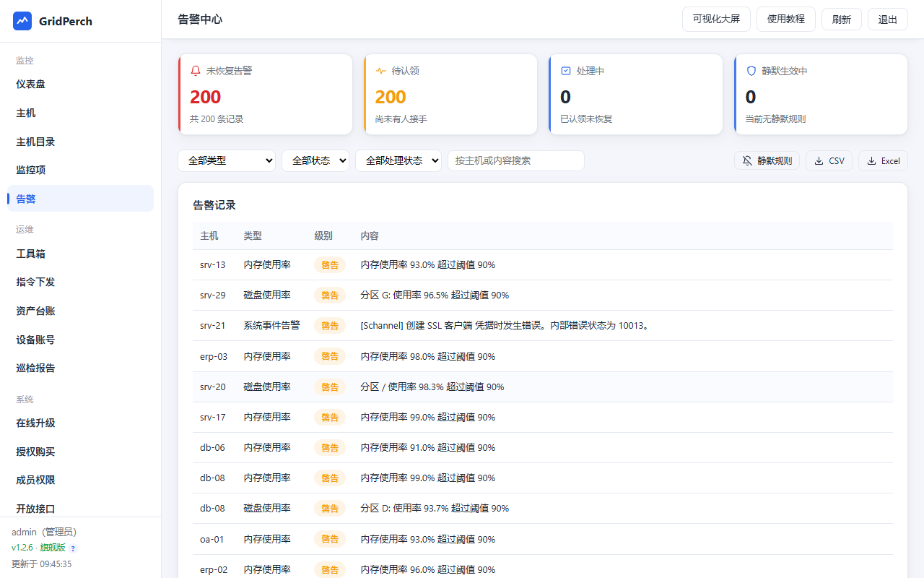Click the download icon for Excel export
This screenshot has height=578, width=924.
pos(871,160)
